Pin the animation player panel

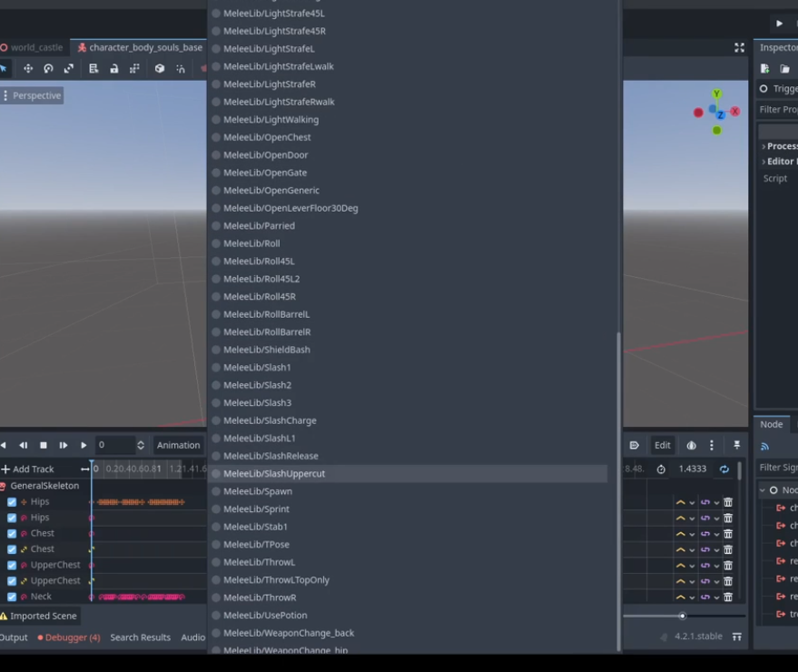[736, 446]
